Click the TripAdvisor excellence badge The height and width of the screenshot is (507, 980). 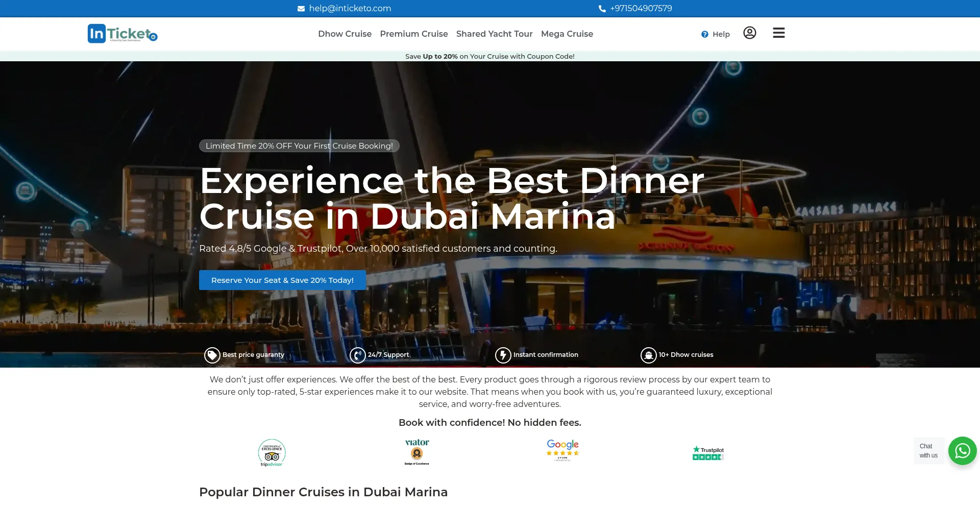point(272,453)
